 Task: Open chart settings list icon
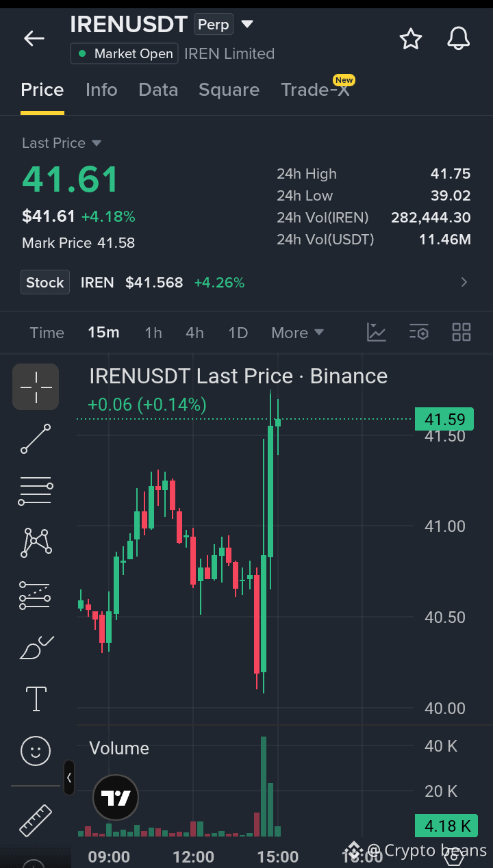coord(419,333)
